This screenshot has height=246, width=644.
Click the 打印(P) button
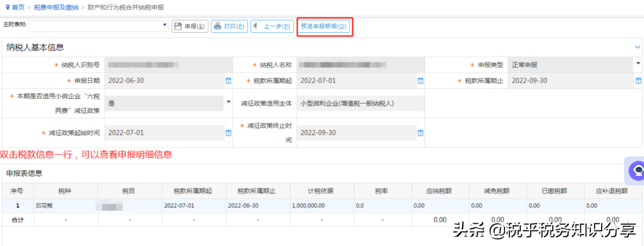230,26
